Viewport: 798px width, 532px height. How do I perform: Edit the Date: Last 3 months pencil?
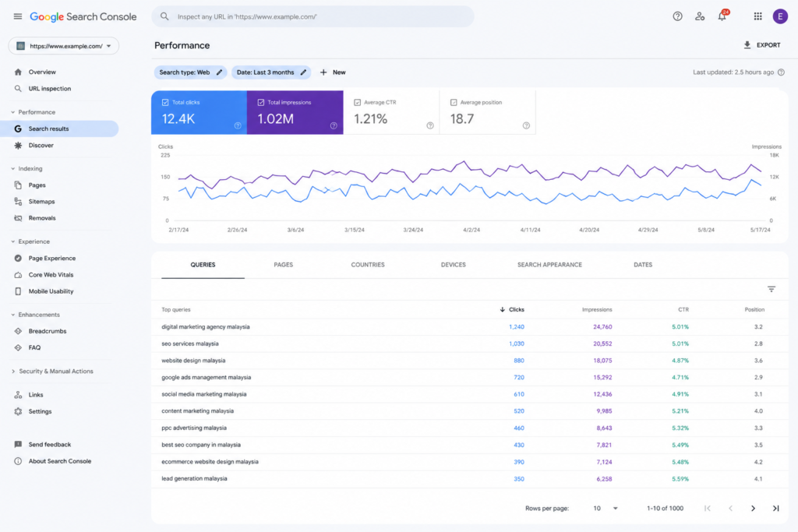(x=303, y=72)
